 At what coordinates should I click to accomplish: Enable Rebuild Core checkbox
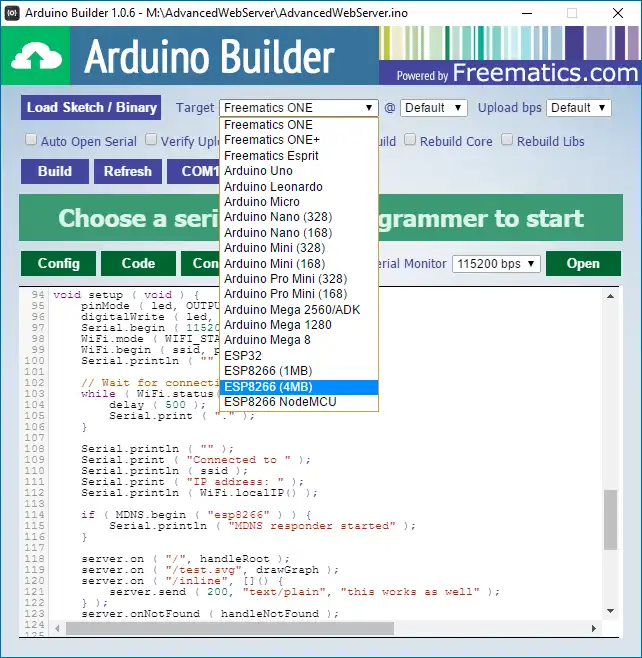(410, 139)
